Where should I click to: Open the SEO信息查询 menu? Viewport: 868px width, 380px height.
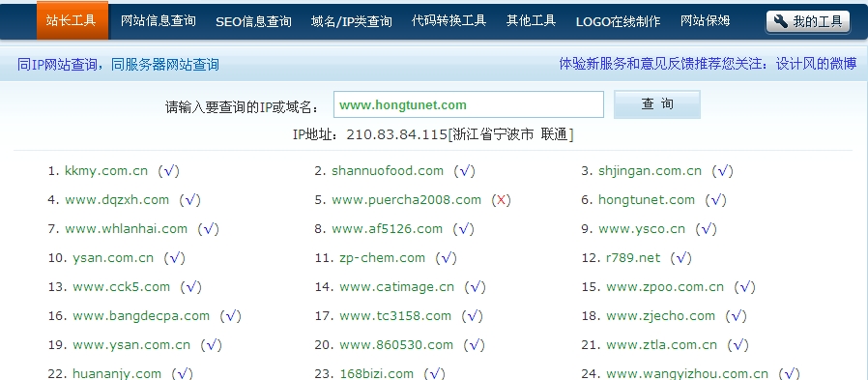253,21
